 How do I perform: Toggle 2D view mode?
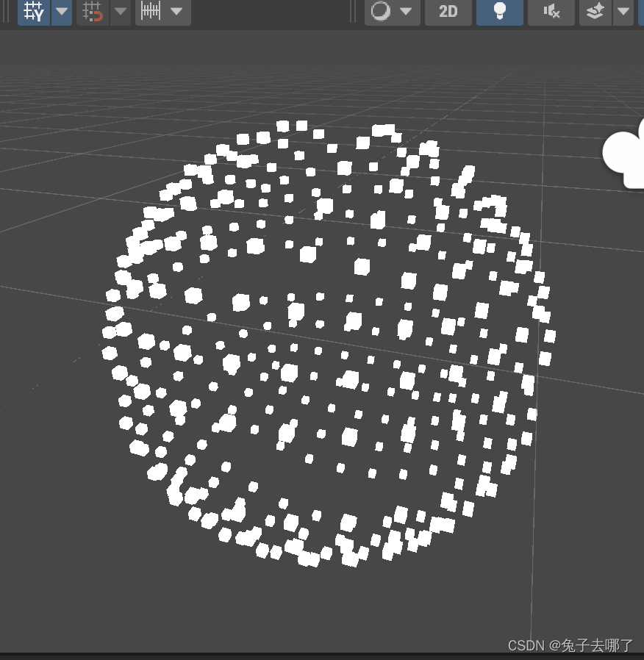coord(448,12)
